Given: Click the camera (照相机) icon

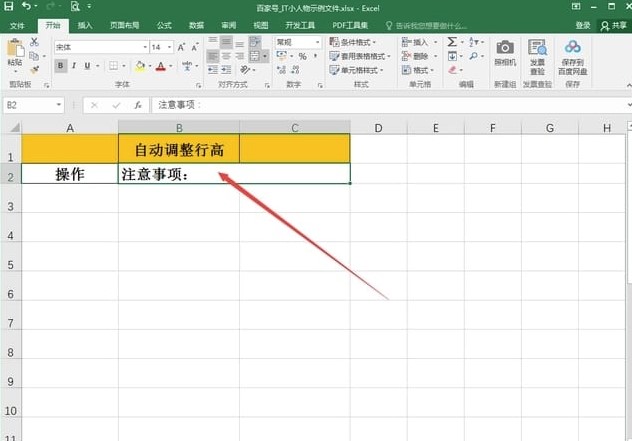Looking at the screenshot, I should (x=505, y=52).
